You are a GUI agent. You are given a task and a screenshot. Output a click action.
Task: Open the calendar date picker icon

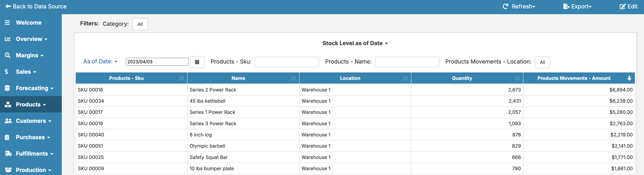tap(197, 62)
